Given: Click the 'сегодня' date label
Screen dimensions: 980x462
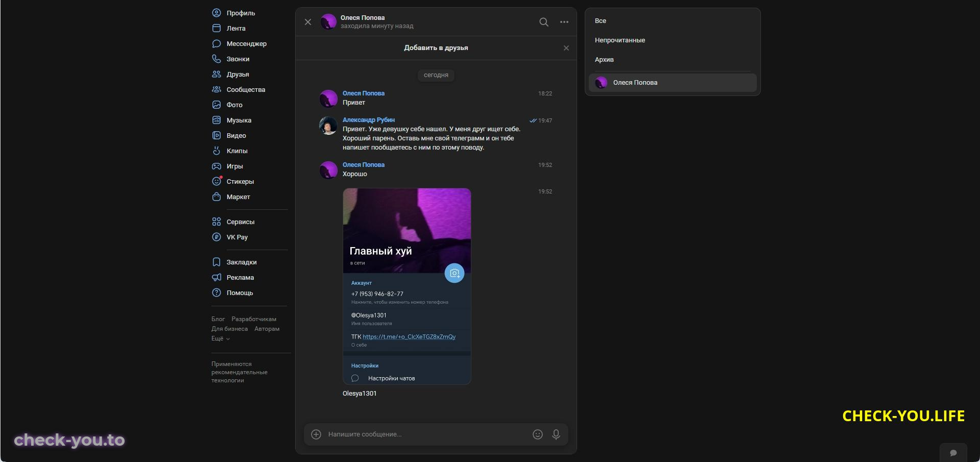Looking at the screenshot, I should tap(436, 75).
